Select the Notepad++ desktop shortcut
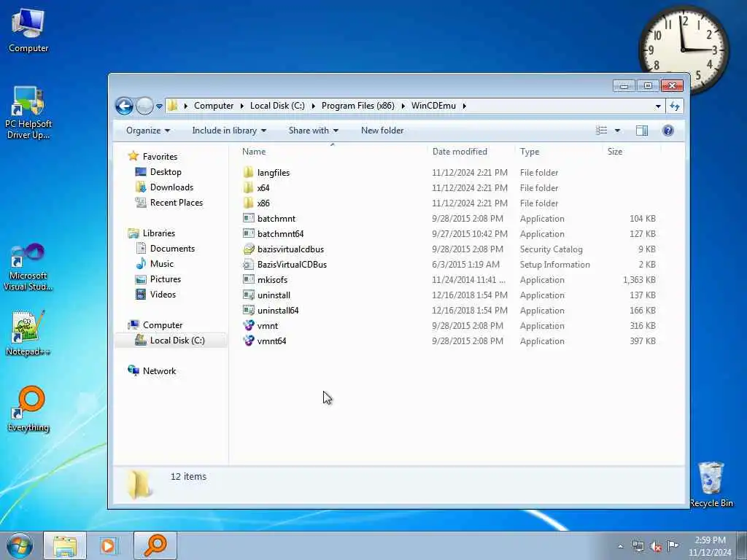This screenshot has height=560, width=747. coord(28,332)
